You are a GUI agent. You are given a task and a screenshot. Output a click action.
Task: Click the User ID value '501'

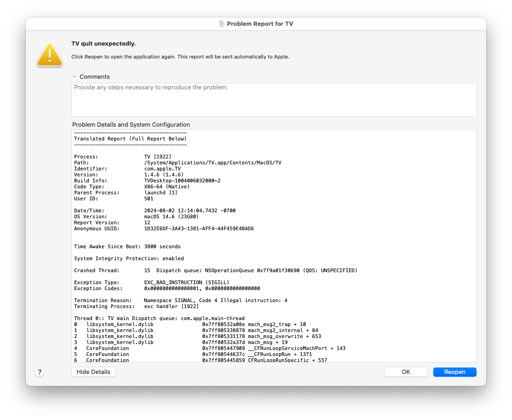(x=149, y=198)
